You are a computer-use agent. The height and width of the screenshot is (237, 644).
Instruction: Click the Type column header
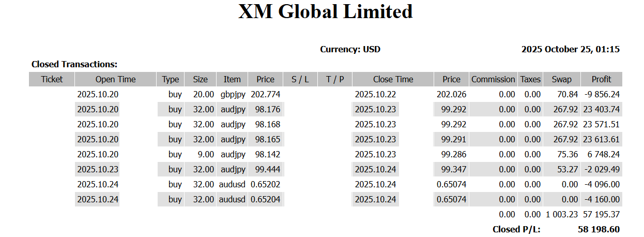170,79
